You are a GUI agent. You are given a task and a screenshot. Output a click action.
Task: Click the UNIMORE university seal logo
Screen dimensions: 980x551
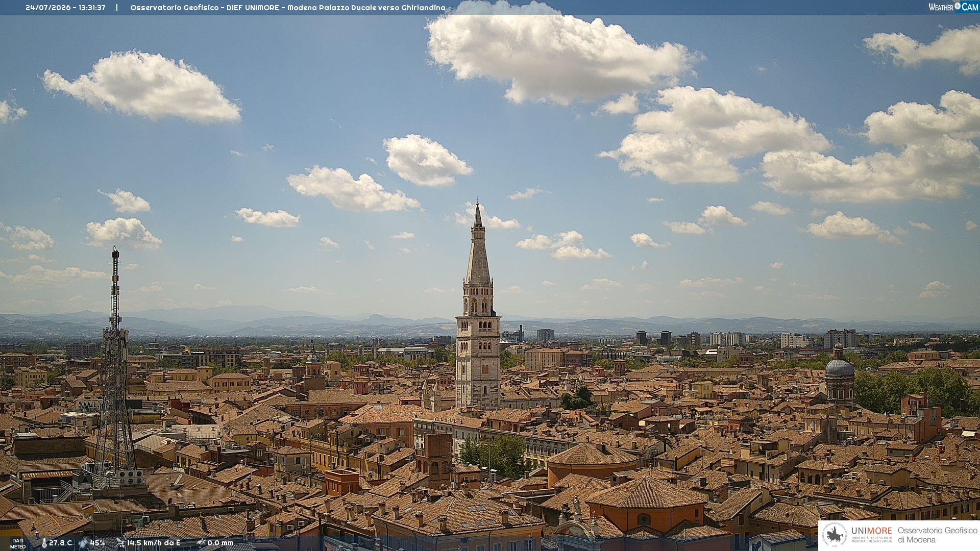tap(835, 535)
